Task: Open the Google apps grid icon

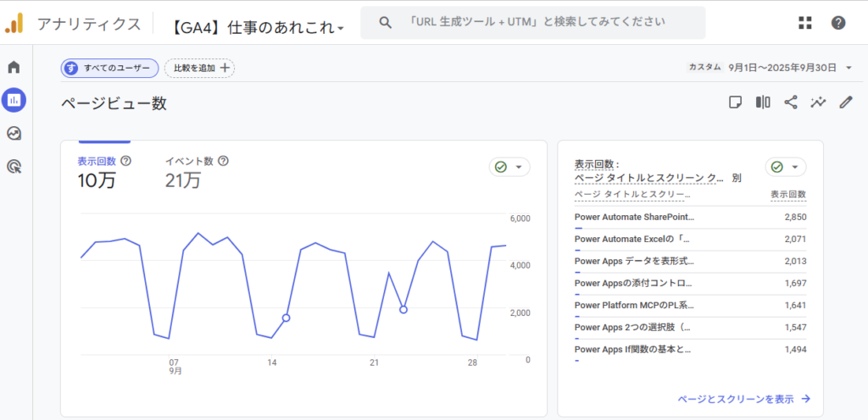Action: 805,23
